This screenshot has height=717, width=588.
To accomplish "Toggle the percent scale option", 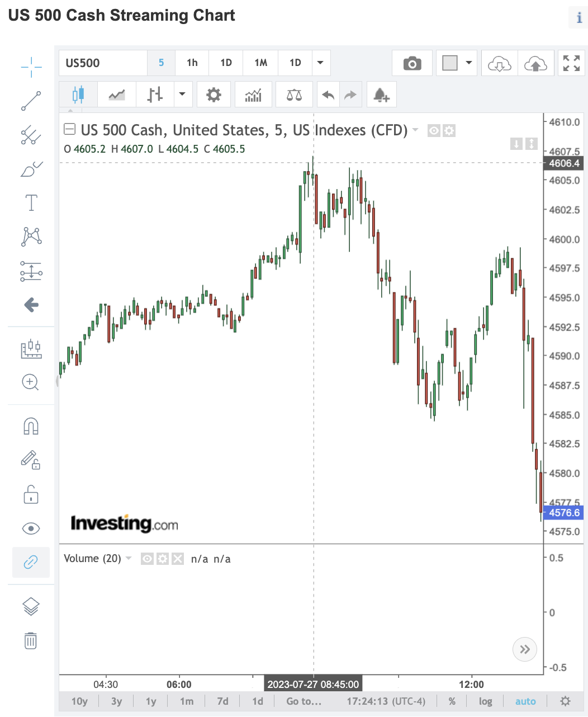I will coord(452,701).
